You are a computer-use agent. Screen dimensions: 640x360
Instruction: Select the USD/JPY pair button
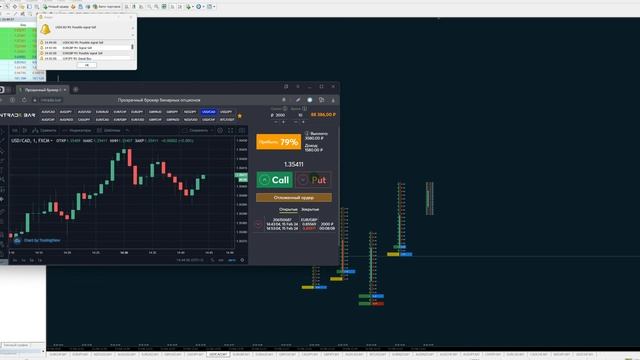pos(226,111)
